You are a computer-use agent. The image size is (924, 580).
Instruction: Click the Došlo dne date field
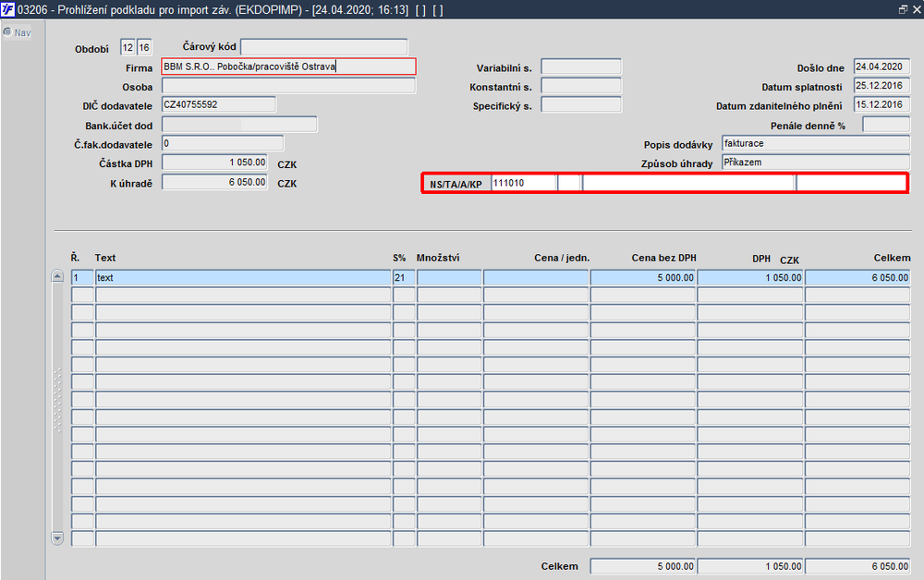coord(881,67)
